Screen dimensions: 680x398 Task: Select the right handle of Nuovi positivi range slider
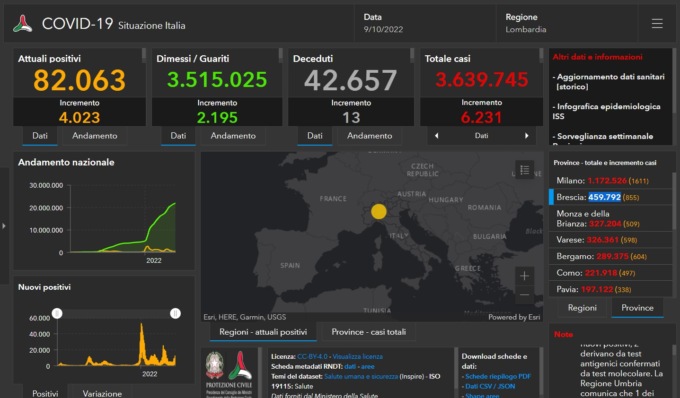coord(175,313)
